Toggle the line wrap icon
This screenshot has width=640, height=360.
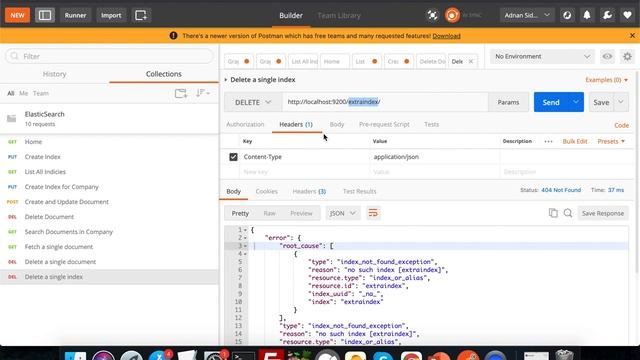[x=373, y=213]
